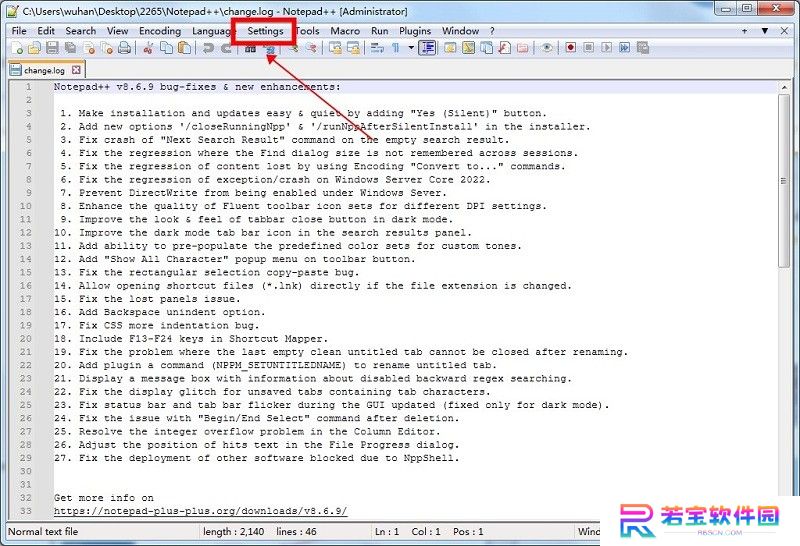Screen dimensions: 800x546
Task: Open the Settings menu
Action: click(x=265, y=31)
